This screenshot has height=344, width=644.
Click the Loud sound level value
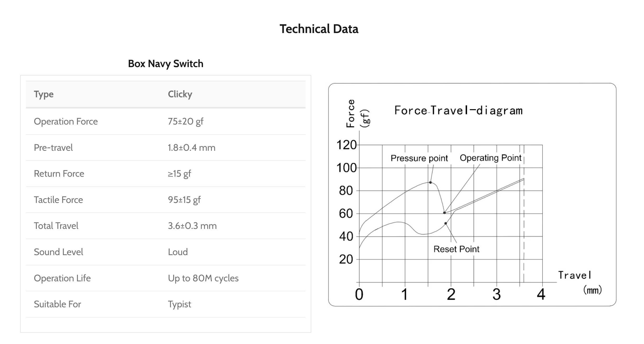[178, 252]
